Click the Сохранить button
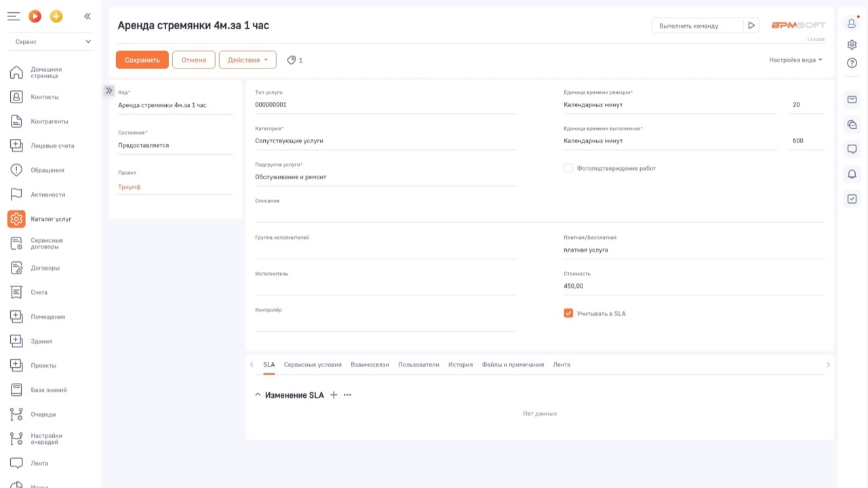868x488 pixels. click(x=142, y=60)
